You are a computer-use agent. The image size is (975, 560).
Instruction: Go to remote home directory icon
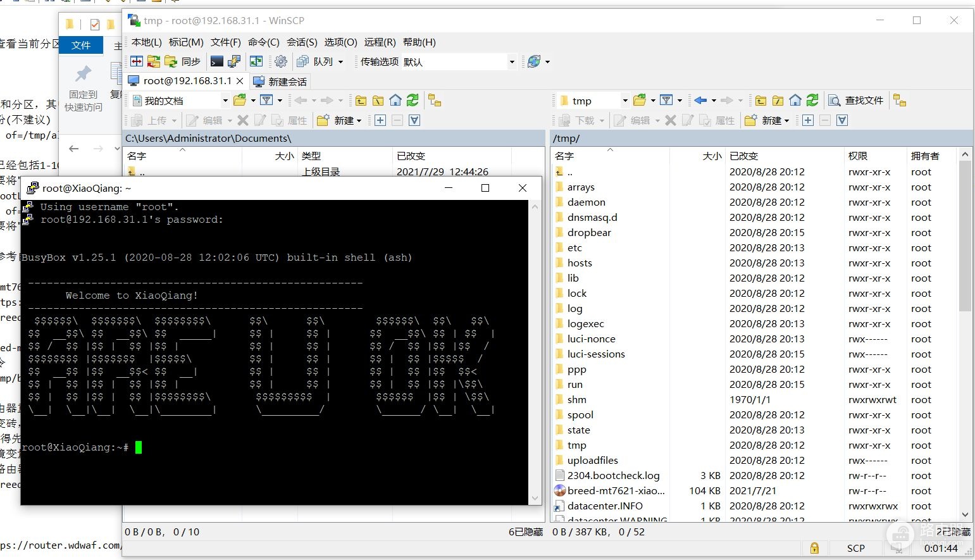click(795, 100)
